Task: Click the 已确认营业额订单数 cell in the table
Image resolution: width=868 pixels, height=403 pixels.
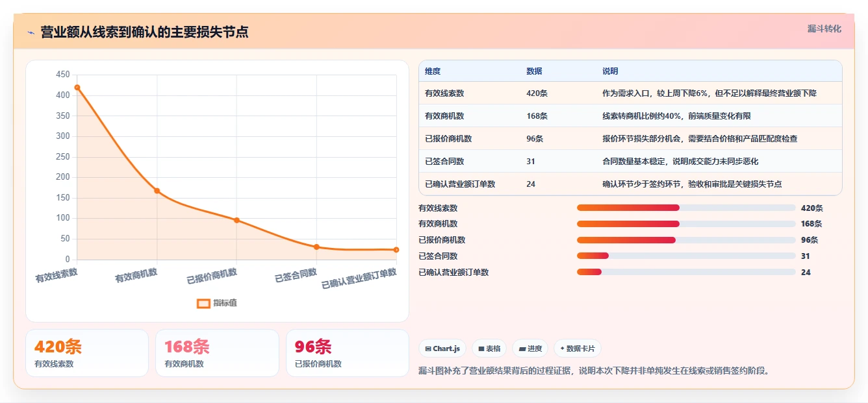Action: (x=460, y=184)
